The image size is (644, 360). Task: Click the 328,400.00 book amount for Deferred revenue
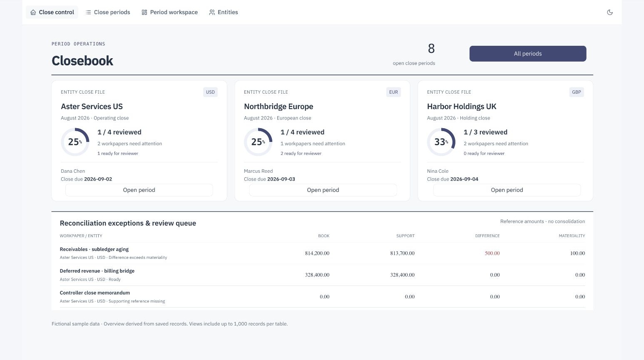click(x=317, y=275)
